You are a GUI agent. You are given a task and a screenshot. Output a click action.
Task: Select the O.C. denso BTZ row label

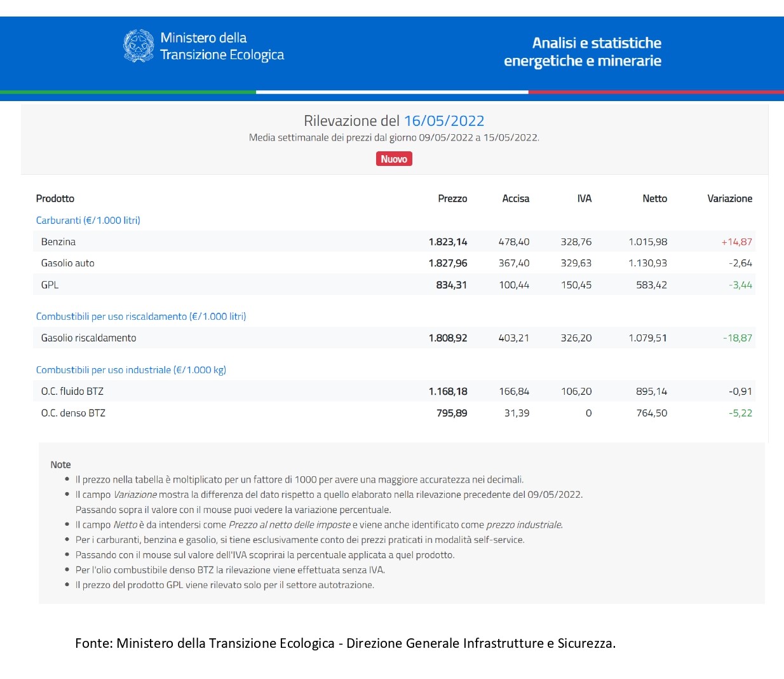click(74, 413)
